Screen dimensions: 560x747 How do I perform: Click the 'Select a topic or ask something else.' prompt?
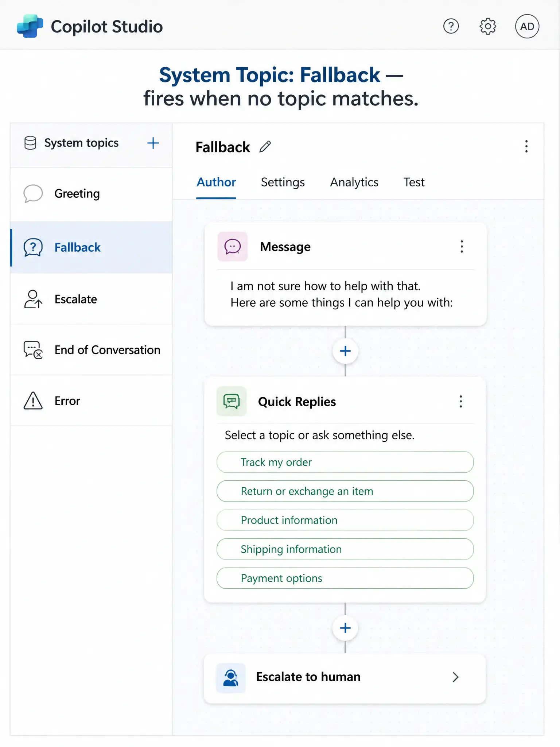(320, 435)
